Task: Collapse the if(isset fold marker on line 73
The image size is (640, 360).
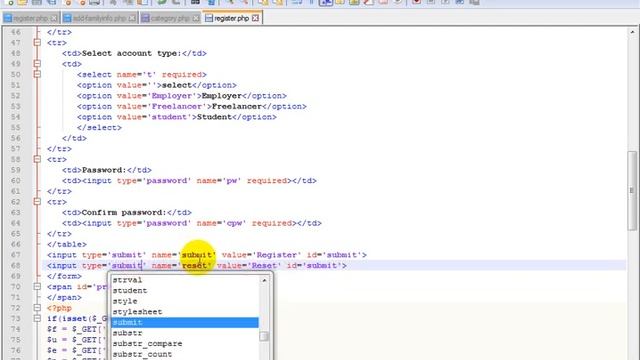Action: point(37,318)
